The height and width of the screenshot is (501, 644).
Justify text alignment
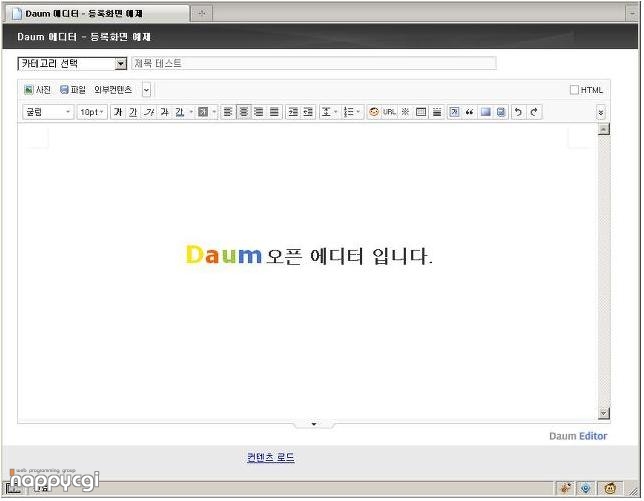pos(274,112)
